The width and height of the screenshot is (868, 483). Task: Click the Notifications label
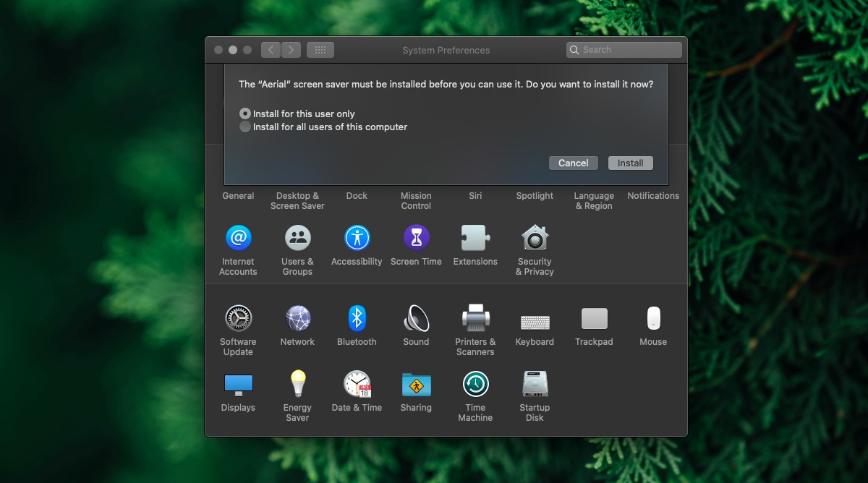[653, 196]
